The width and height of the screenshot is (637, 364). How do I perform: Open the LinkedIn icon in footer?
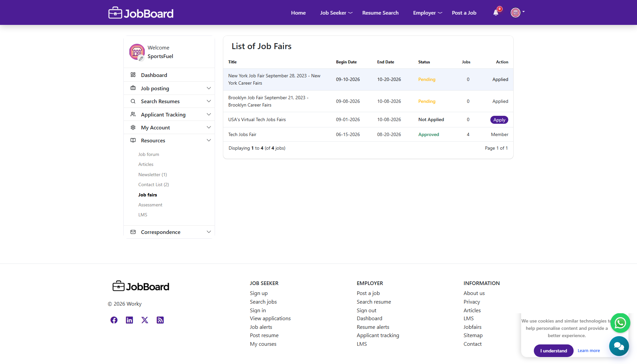coord(129,320)
